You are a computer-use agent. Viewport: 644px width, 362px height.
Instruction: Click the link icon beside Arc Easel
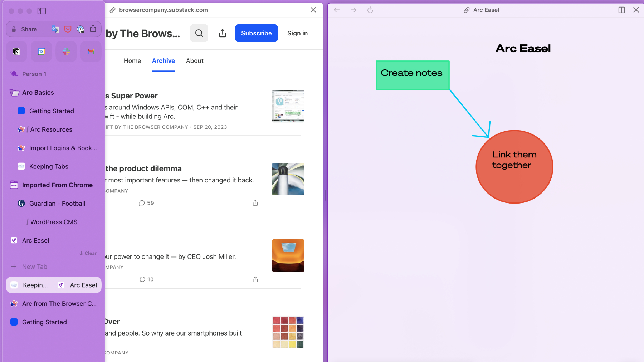point(467,10)
